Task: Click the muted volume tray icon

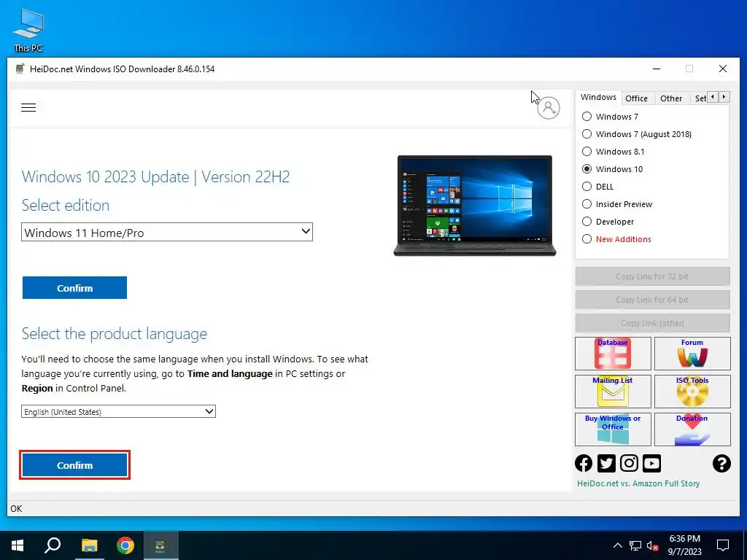Action: 653,545
